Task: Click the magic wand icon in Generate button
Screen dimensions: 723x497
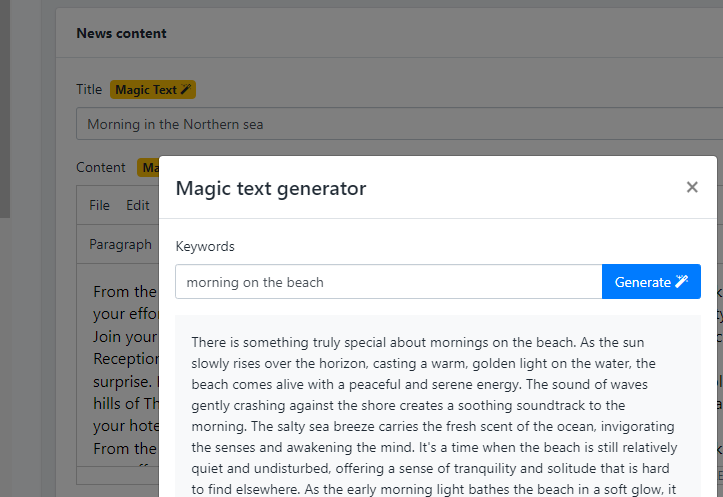Action: [682, 282]
